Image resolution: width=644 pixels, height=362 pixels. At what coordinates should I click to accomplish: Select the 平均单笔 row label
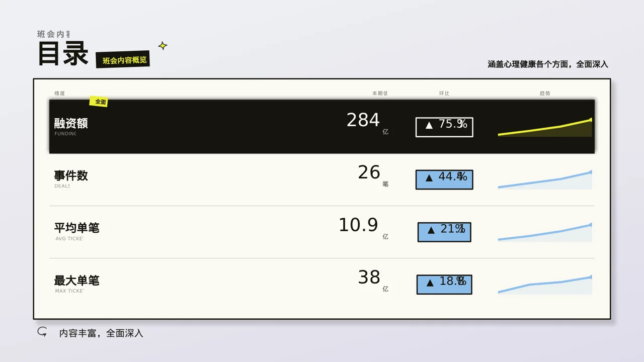click(76, 228)
